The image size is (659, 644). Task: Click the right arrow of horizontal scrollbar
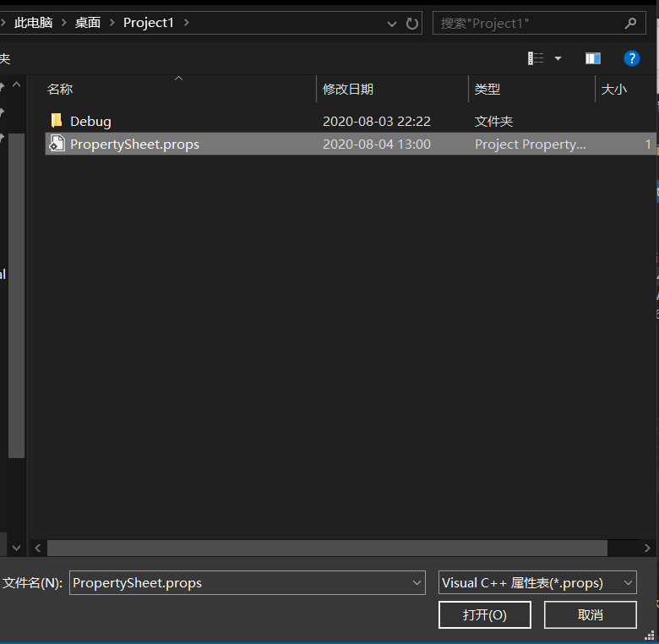point(647,548)
